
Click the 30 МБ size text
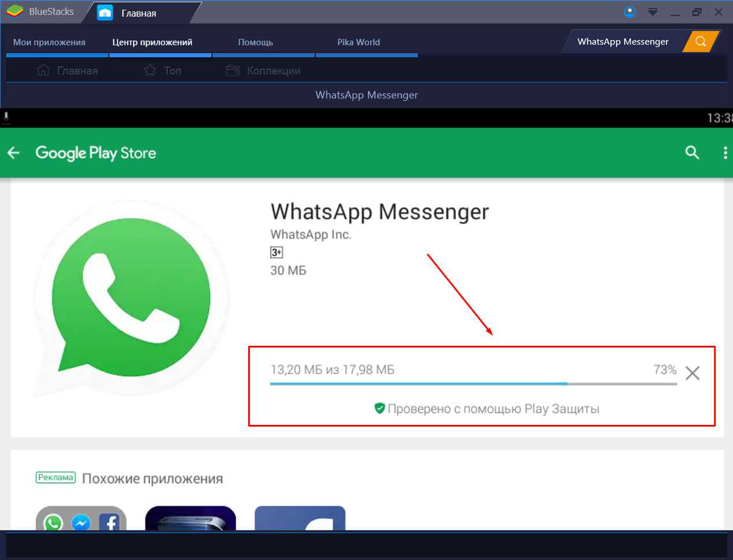(x=288, y=270)
